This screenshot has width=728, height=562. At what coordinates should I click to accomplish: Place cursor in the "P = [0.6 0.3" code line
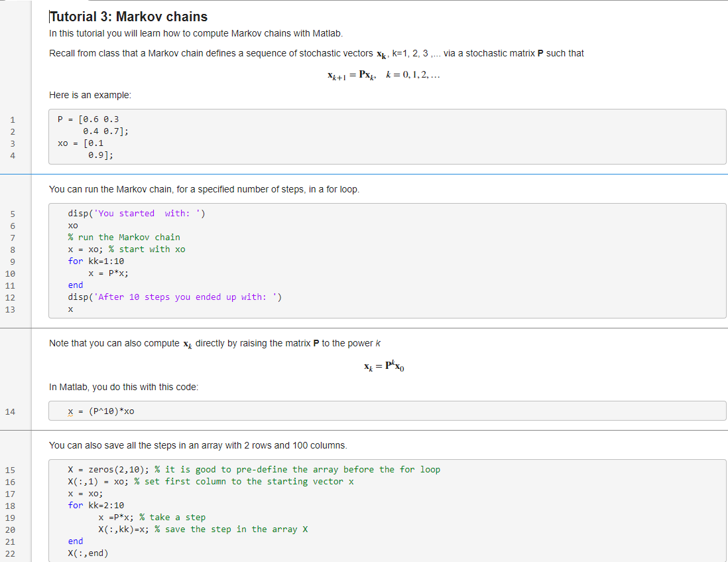coord(88,119)
